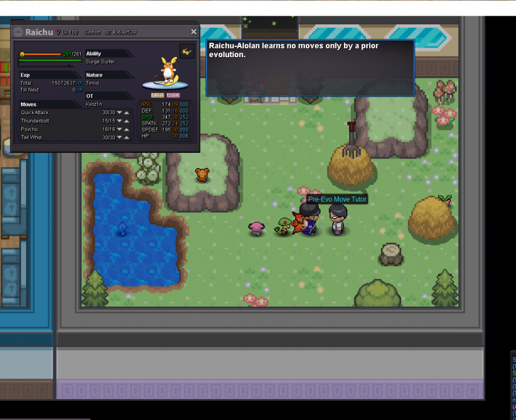Click the Pokeball icon beside Raichu's name

tap(18, 32)
